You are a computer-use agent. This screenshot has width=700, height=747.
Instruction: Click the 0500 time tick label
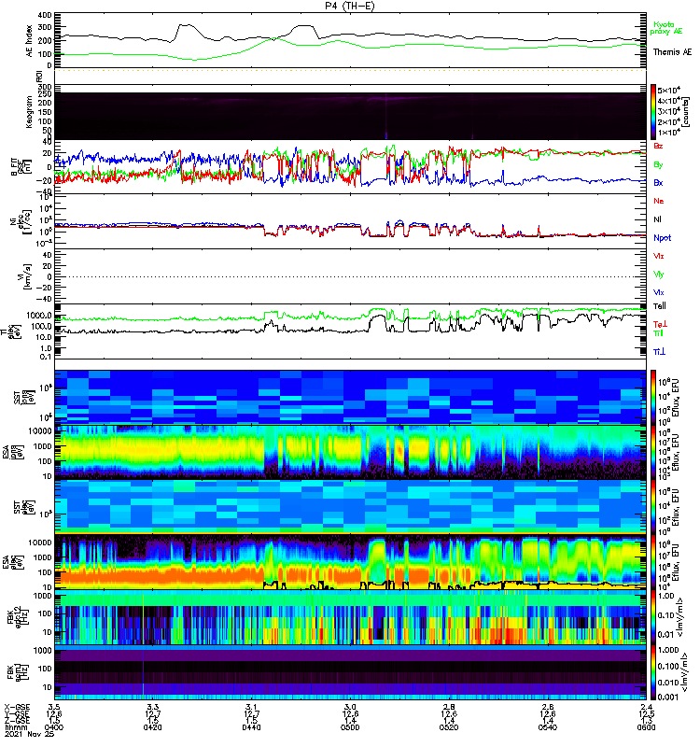pos(350,727)
